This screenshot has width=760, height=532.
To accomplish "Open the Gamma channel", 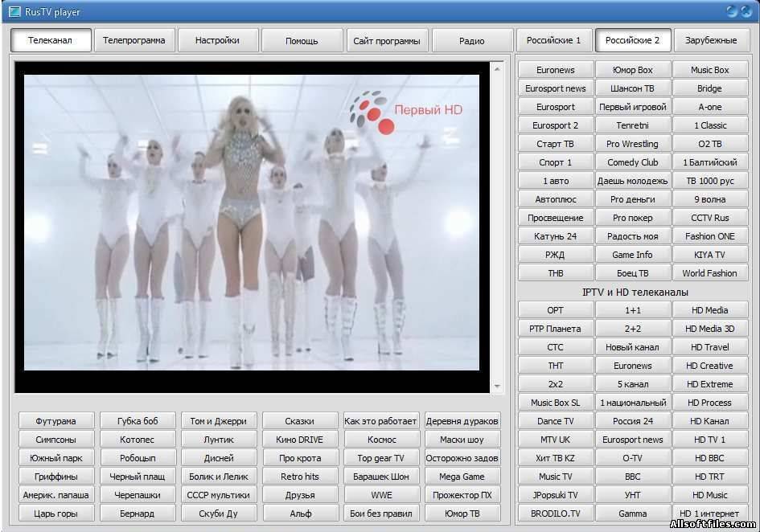I will pos(632,513).
